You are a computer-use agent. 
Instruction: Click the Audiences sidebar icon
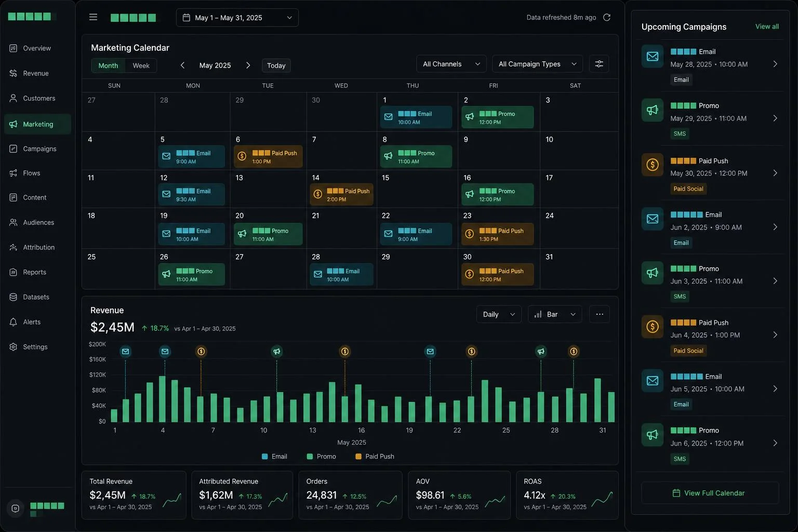pos(14,222)
